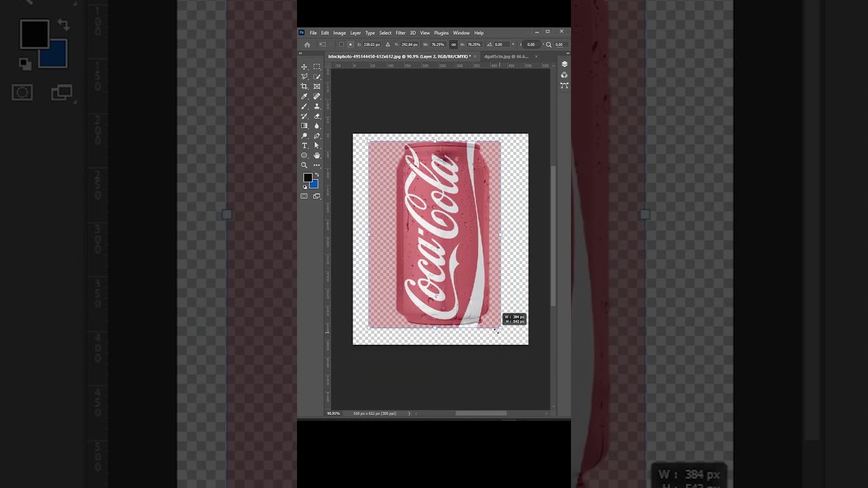
Task: Select the History Brush tool
Action: pyautogui.click(x=304, y=116)
